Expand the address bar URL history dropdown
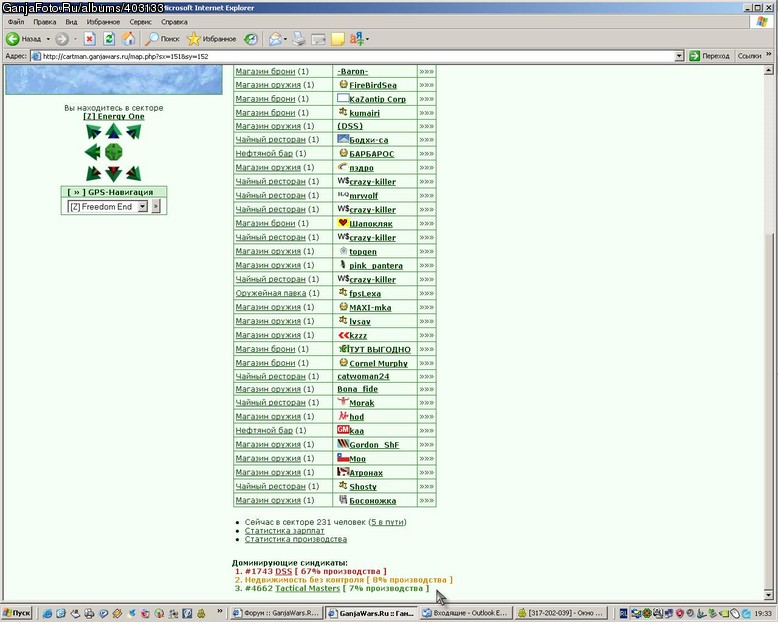 [x=679, y=57]
